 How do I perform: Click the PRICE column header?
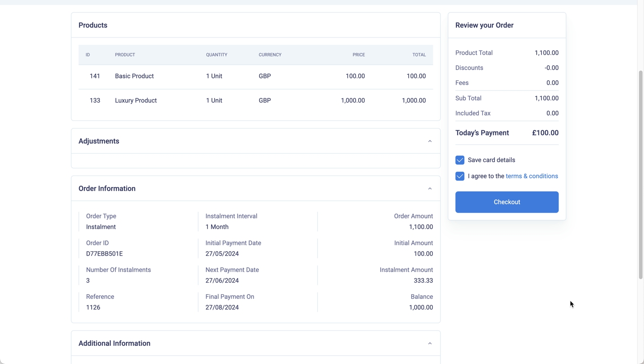[359, 55]
